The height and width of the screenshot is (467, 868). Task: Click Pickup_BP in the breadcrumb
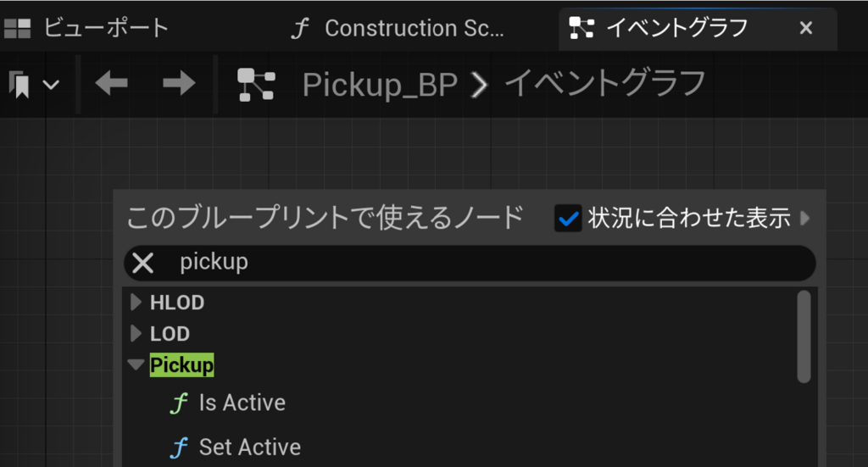click(x=380, y=85)
